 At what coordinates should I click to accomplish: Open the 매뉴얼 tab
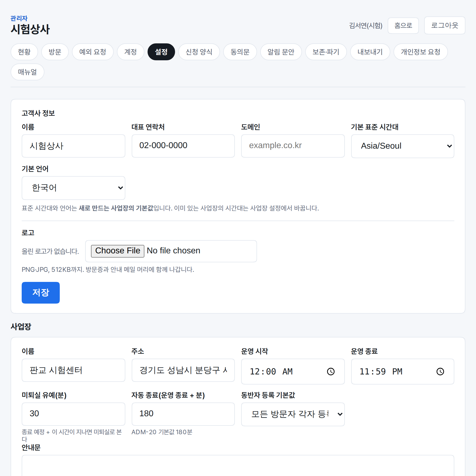point(28,72)
